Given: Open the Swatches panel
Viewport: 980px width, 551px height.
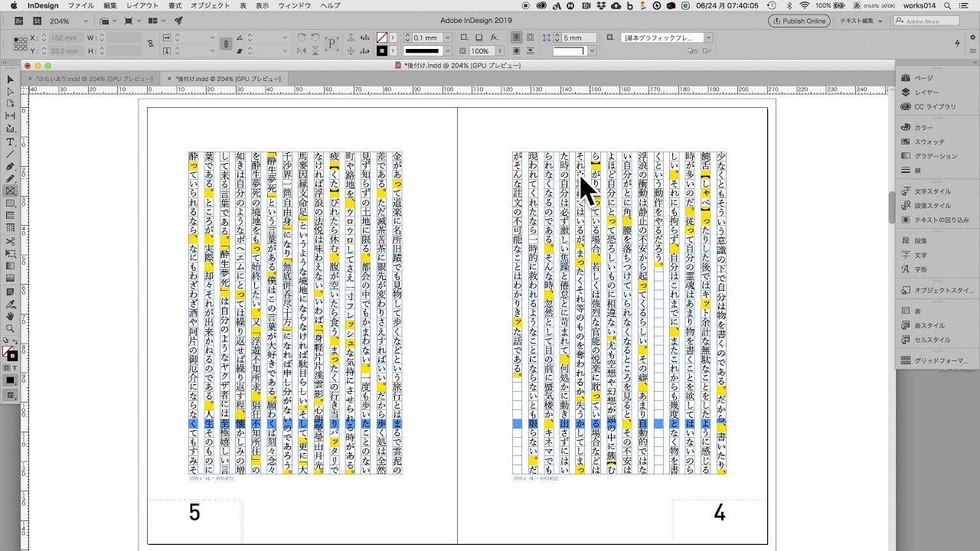Looking at the screenshot, I should point(929,142).
